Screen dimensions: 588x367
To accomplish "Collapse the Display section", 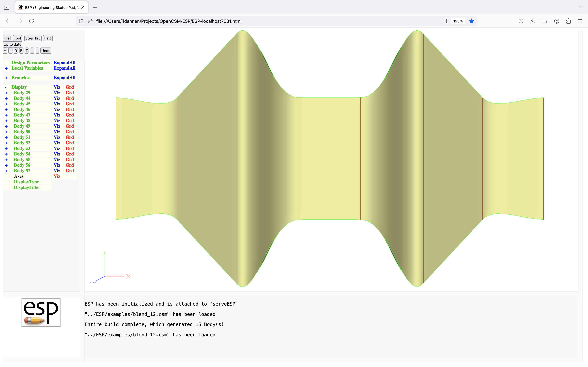I will click(x=6, y=87).
